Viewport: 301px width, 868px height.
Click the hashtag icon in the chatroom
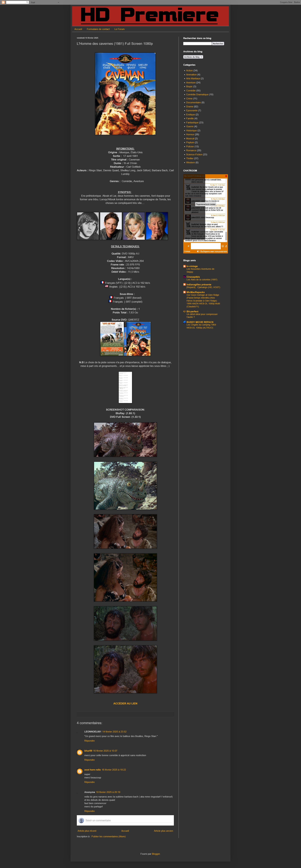coord(188,246)
